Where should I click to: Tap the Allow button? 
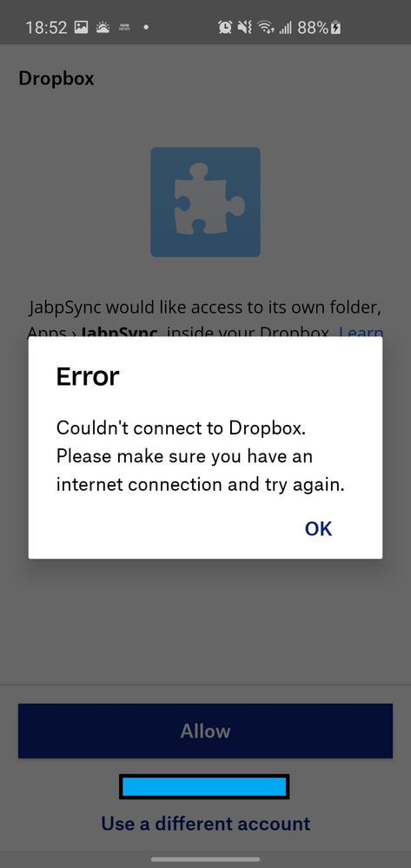(205, 731)
